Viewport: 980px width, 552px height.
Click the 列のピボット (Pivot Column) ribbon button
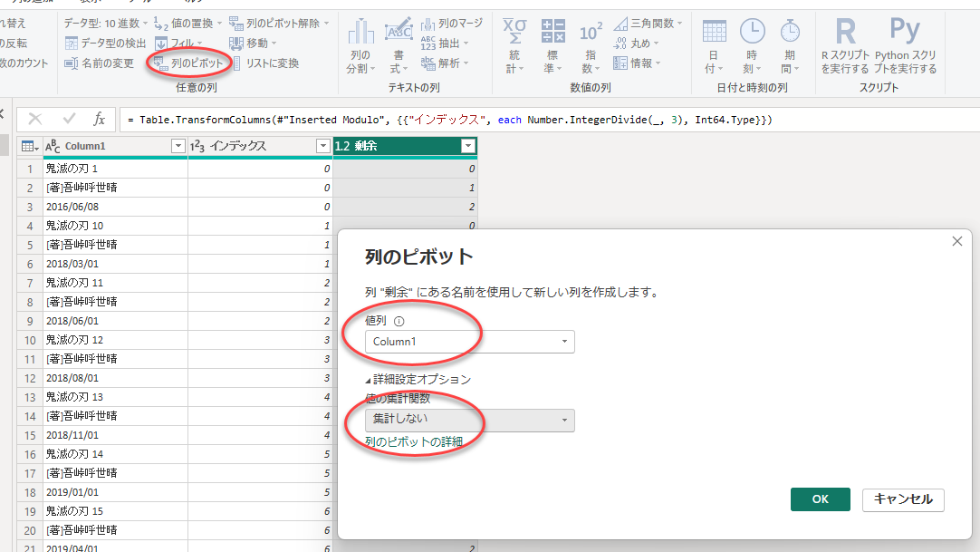click(x=188, y=63)
